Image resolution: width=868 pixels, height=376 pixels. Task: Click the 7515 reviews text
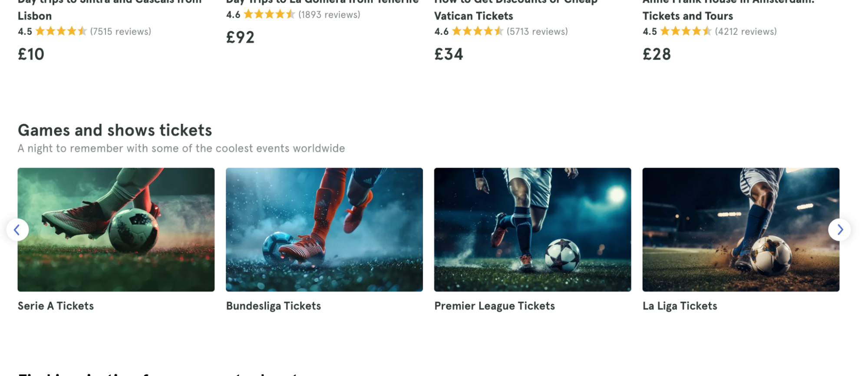(x=120, y=31)
